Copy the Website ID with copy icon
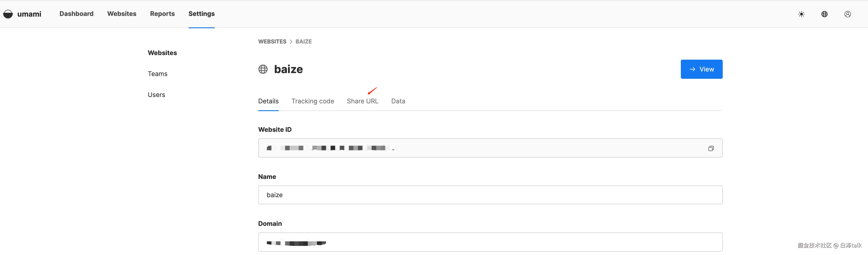Image resolution: width=868 pixels, height=255 pixels. click(711, 148)
